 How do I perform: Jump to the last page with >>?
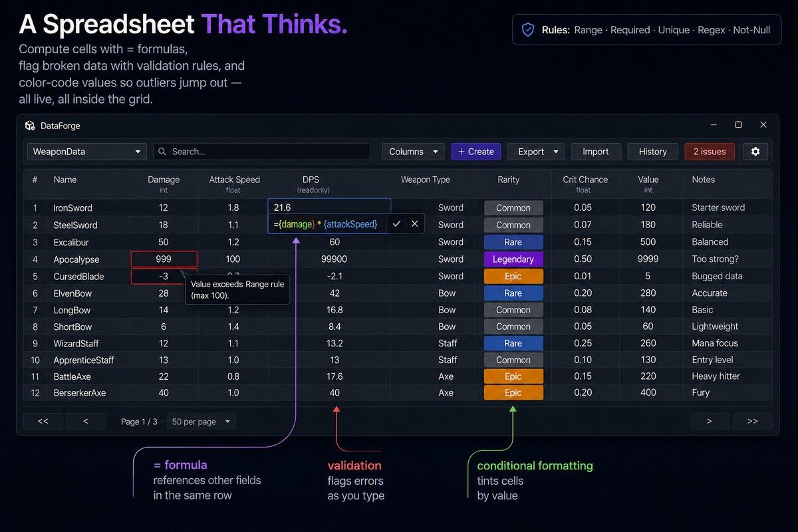click(752, 421)
